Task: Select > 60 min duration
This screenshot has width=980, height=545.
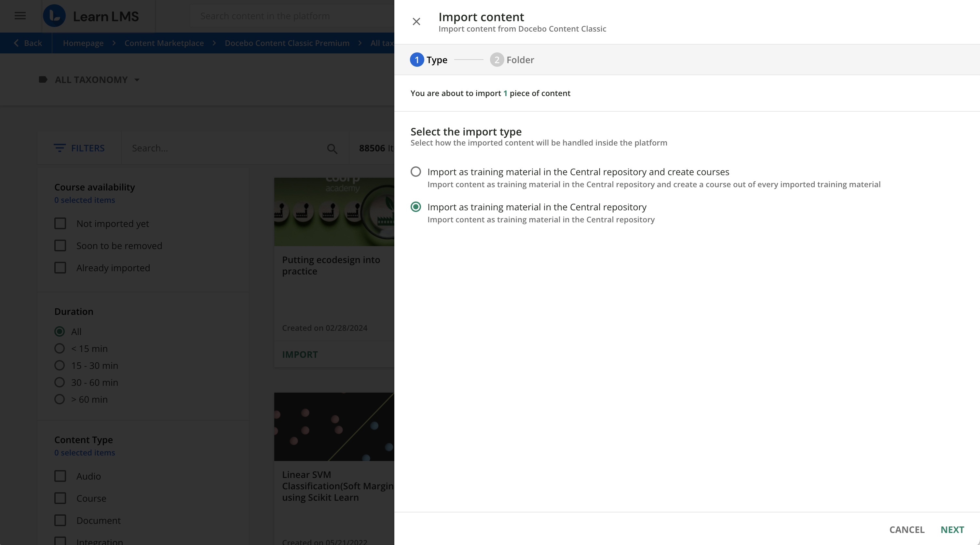Action: [59, 399]
